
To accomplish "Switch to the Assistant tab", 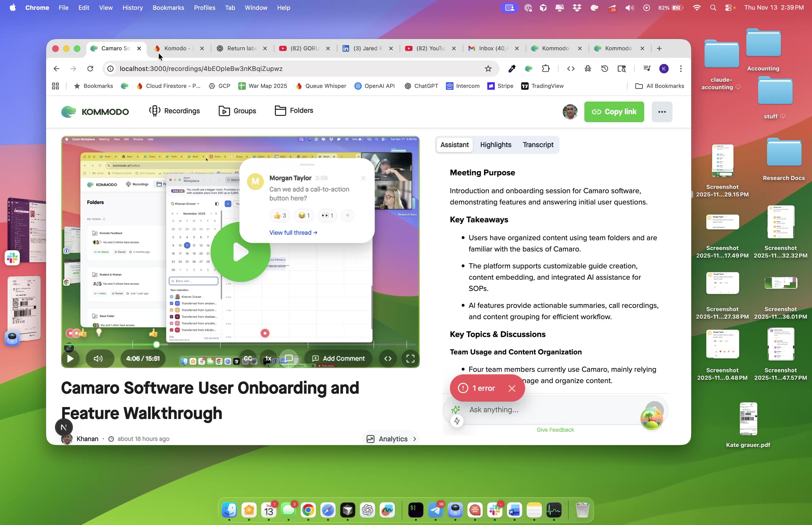I will (454, 145).
